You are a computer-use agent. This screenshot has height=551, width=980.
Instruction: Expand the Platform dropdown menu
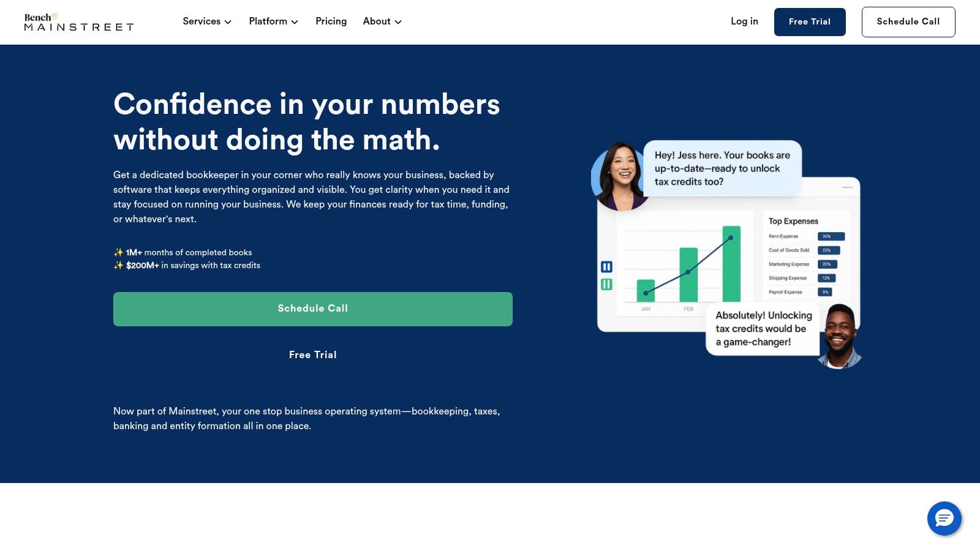[x=273, y=21]
